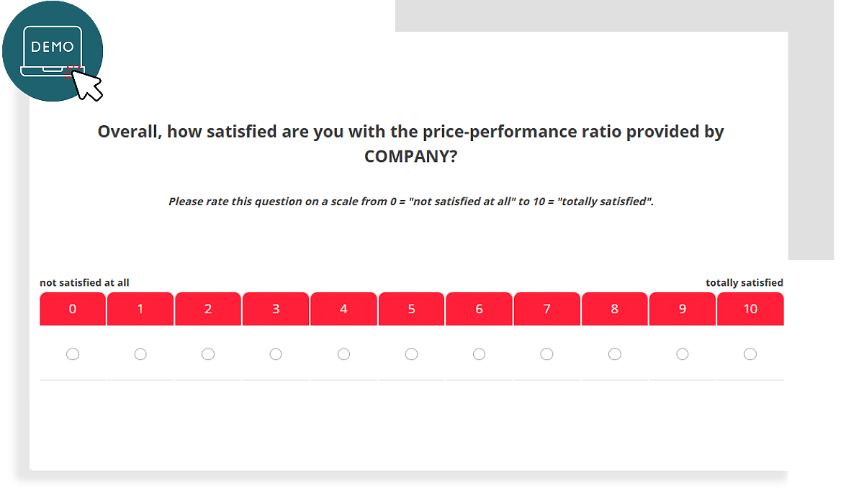Mark the radio button under 6
Screen dimensions: 864x504
click(479, 354)
